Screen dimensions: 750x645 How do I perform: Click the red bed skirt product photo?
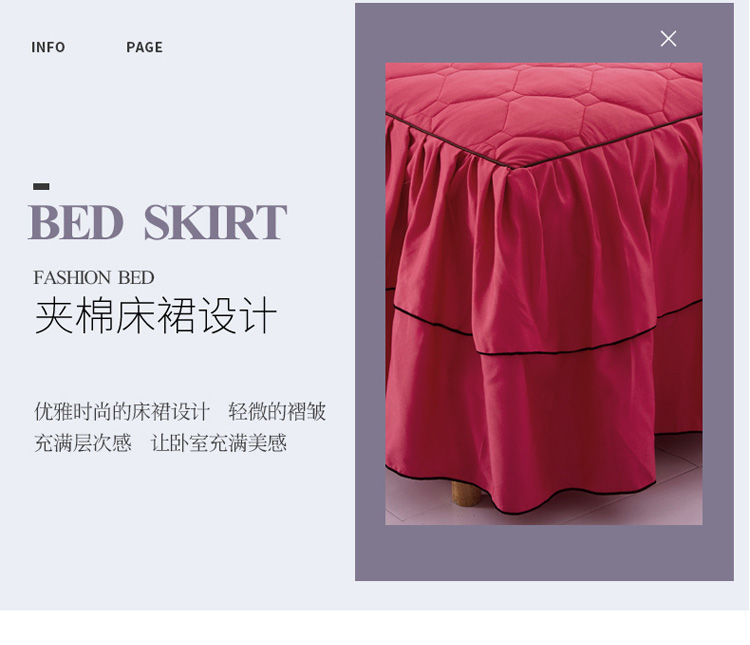[544, 294]
